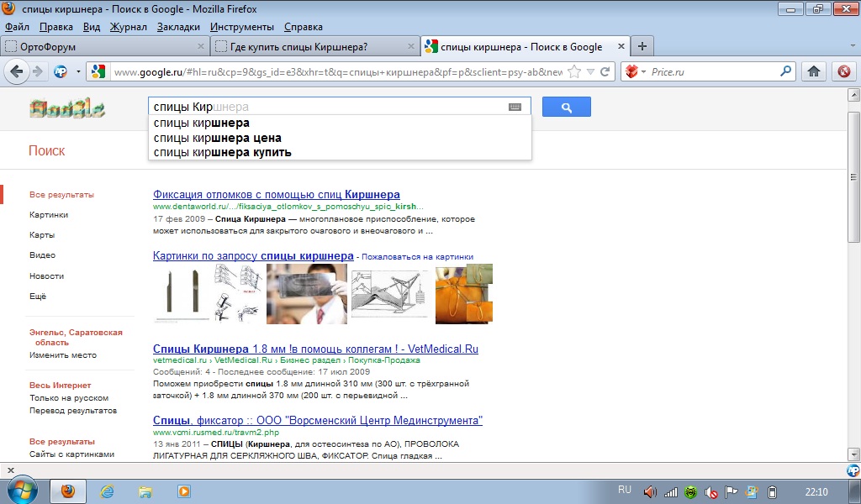This screenshot has width=861, height=504.
Task: Click the Google doodle logo
Action: pyautogui.click(x=67, y=108)
